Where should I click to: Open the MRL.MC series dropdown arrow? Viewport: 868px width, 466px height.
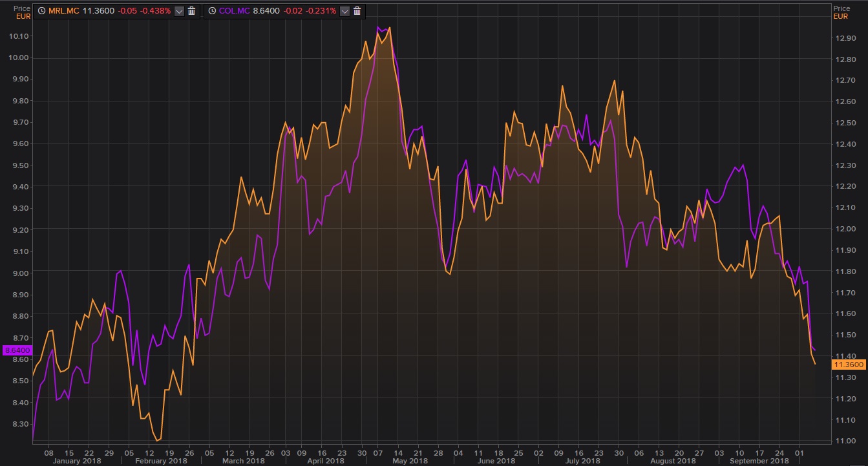[179, 11]
